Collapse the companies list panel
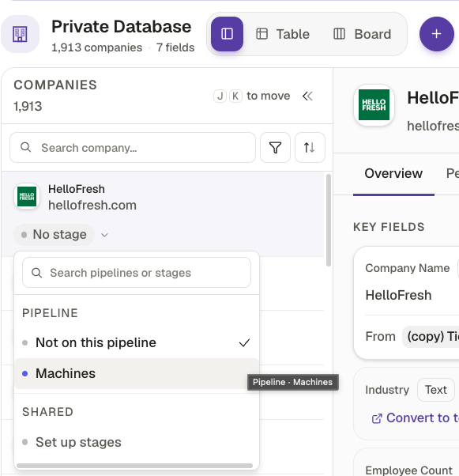 [307, 96]
